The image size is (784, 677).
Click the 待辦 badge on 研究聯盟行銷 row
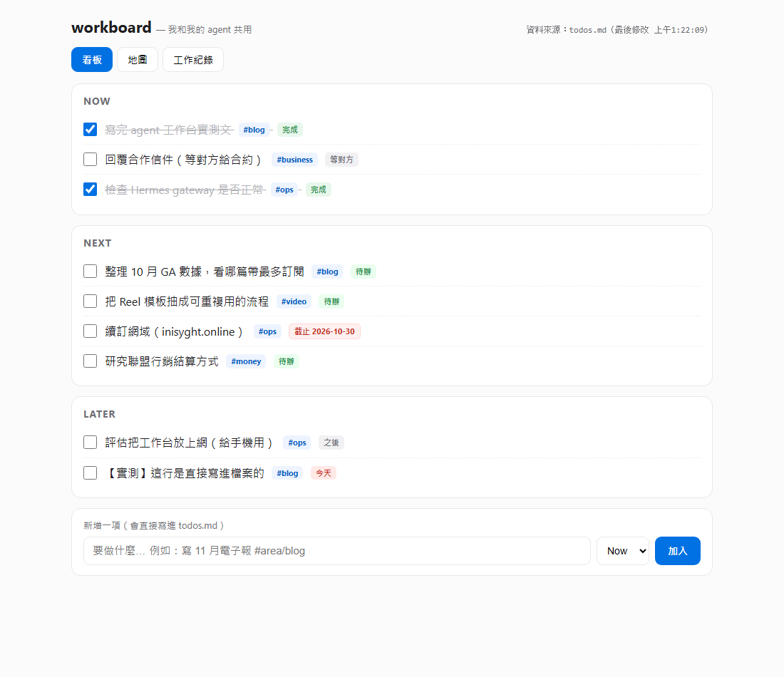pyautogui.click(x=287, y=362)
